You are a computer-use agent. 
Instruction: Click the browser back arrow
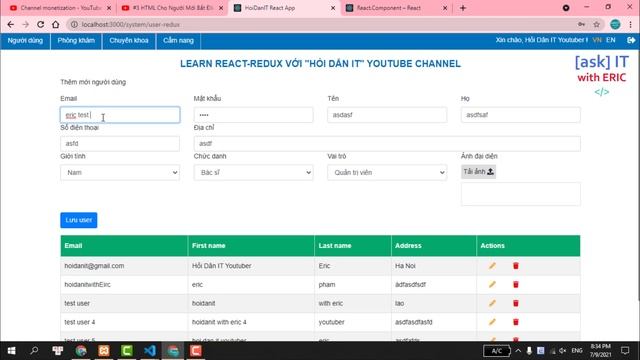(x=11, y=24)
